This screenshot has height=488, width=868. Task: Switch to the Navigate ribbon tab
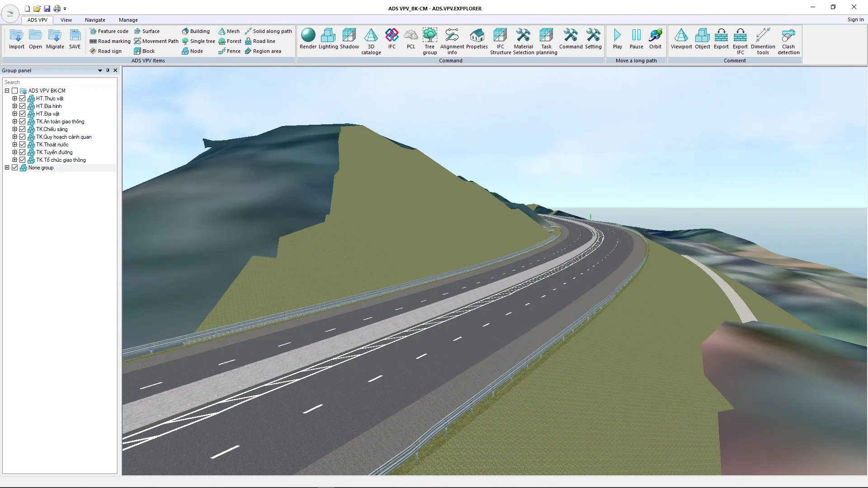pyautogui.click(x=95, y=20)
